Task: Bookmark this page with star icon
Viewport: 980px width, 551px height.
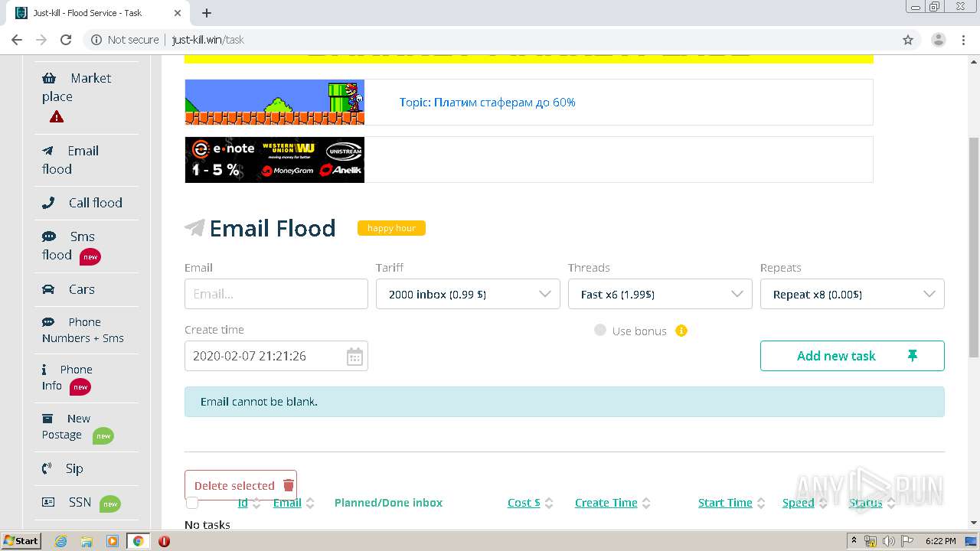Action: (908, 40)
